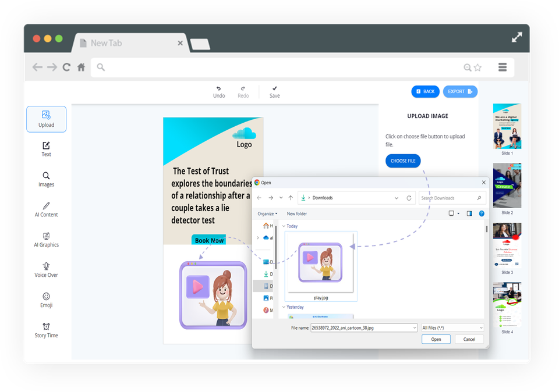The image size is (559, 392).
Task: Redo the last edit
Action: (243, 92)
